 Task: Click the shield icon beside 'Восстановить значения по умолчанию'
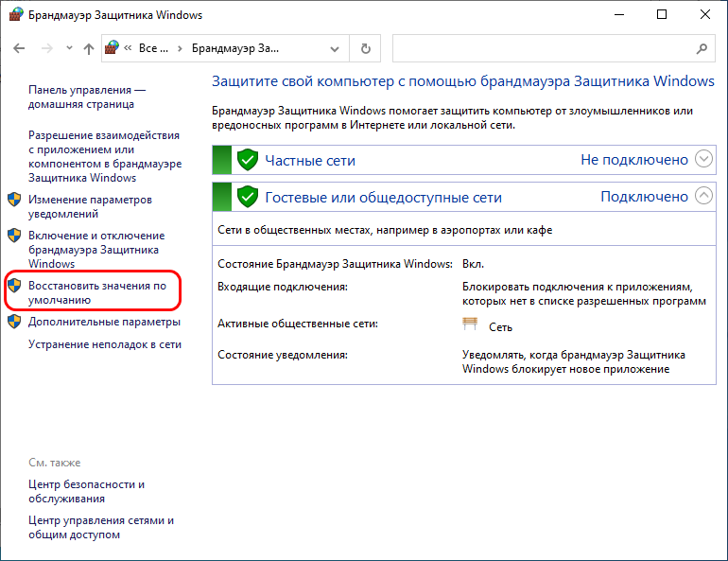click(x=14, y=286)
